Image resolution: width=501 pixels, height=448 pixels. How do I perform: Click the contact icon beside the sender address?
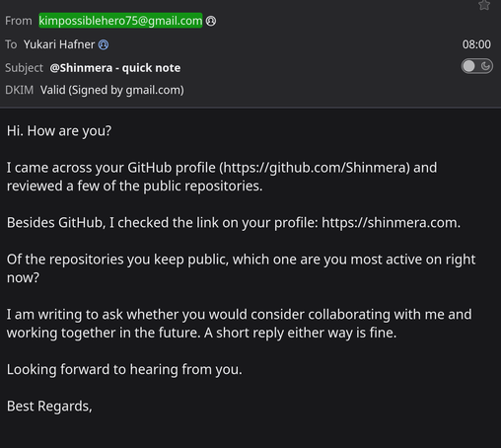(x=211, y=21)
